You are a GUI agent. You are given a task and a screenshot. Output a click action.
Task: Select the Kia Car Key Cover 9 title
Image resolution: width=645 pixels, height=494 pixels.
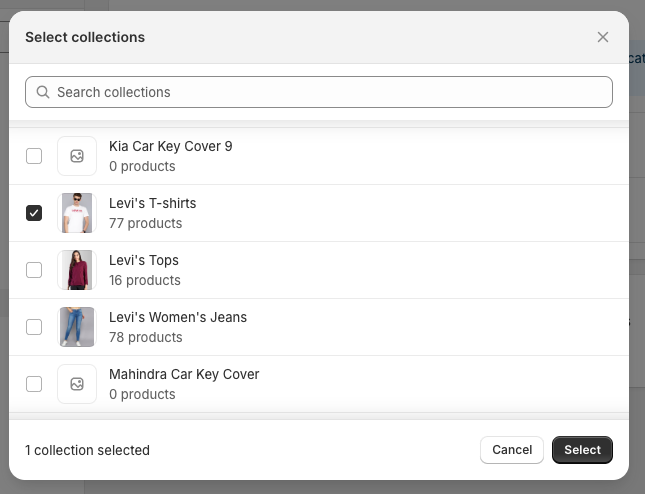pyautogui.click(x=171, y=146)
